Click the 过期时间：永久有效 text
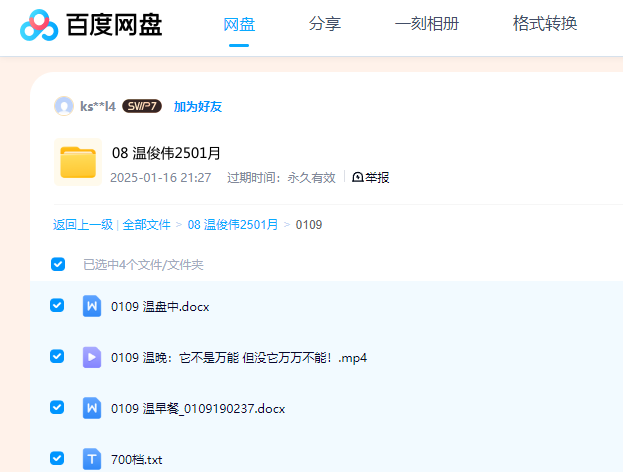 tap(281, 178)
